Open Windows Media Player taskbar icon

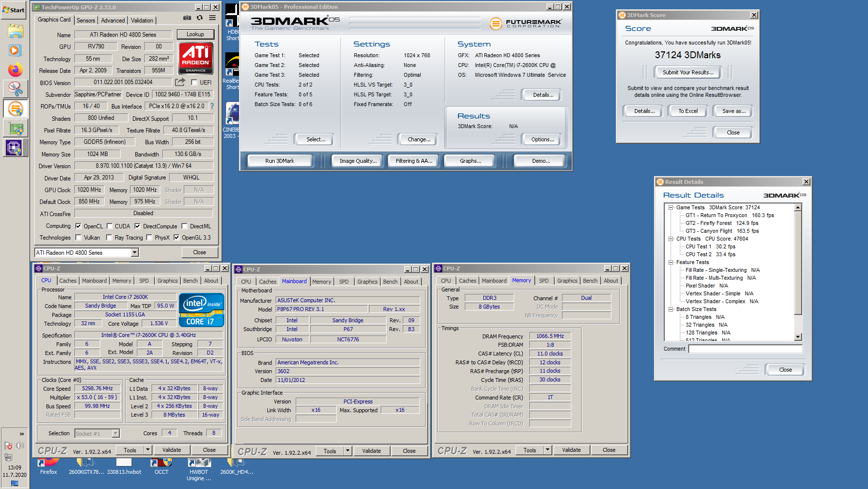pos(15,50)
